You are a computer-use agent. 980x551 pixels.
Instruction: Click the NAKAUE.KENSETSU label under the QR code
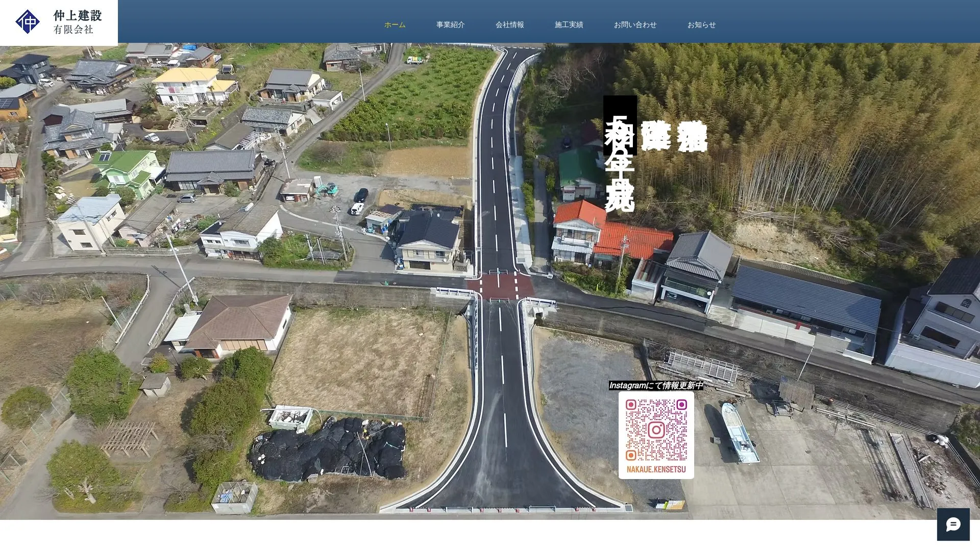tap(656, 469)
